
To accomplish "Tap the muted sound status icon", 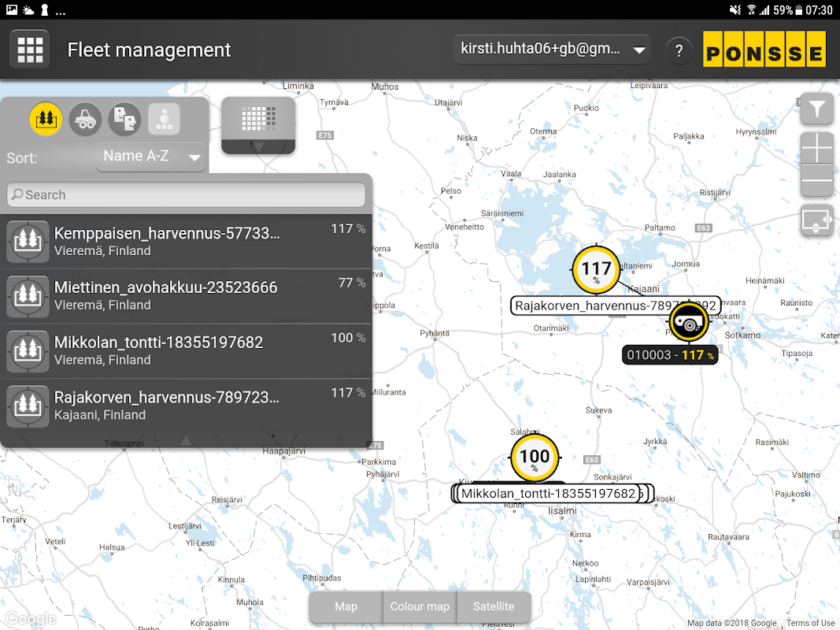I will (x=735, y=9).
